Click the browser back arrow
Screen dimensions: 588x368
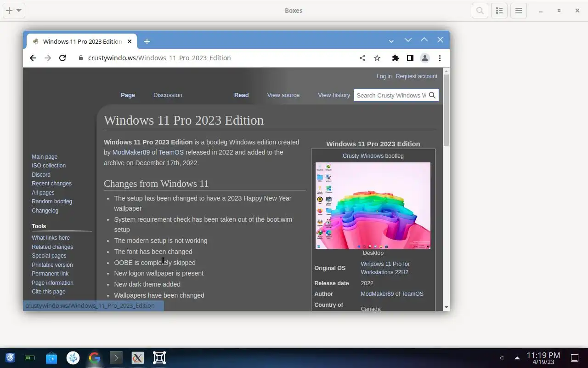tap(33, 58)
